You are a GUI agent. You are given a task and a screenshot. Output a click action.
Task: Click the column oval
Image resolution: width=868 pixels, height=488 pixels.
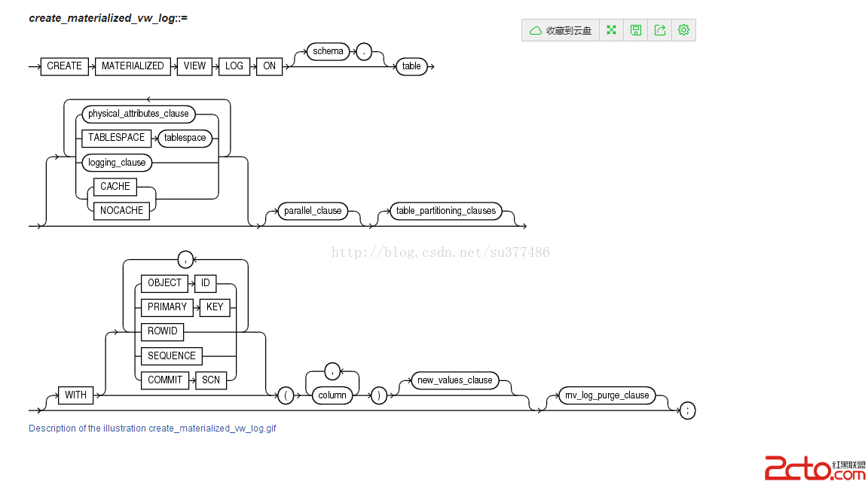click(x=332, y=395)
